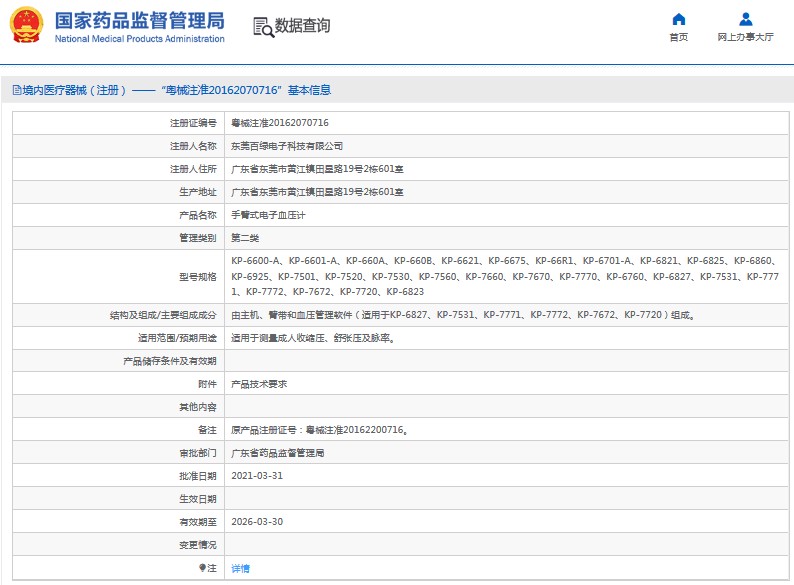
Task: Click the 产品技术要求 attachment text
Action: point(259,384)
